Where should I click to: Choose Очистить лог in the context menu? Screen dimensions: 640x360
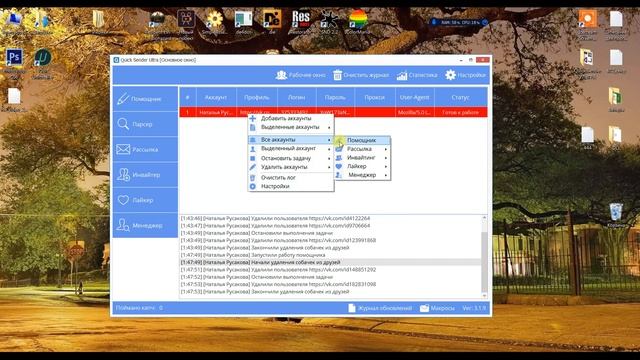coord(291,178)
